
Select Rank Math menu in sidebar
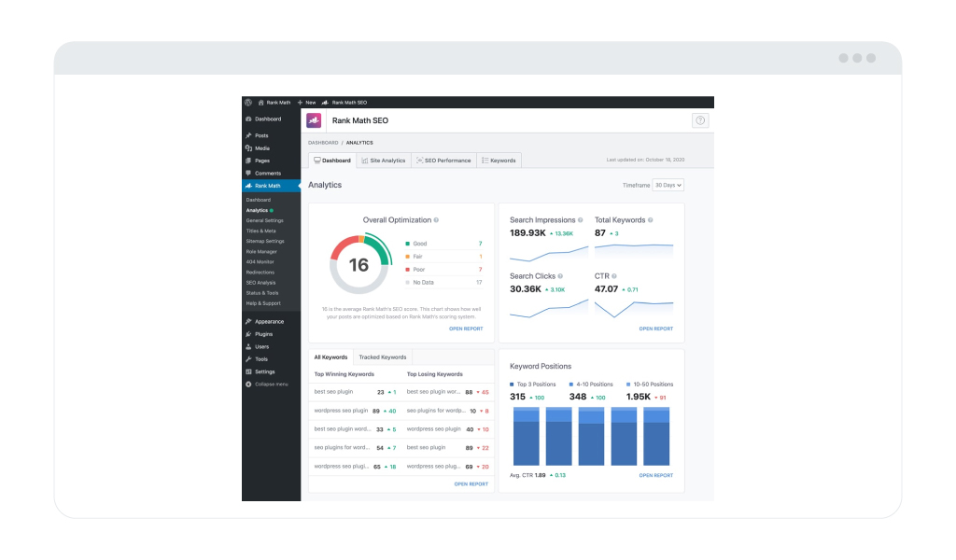point(272,186)
